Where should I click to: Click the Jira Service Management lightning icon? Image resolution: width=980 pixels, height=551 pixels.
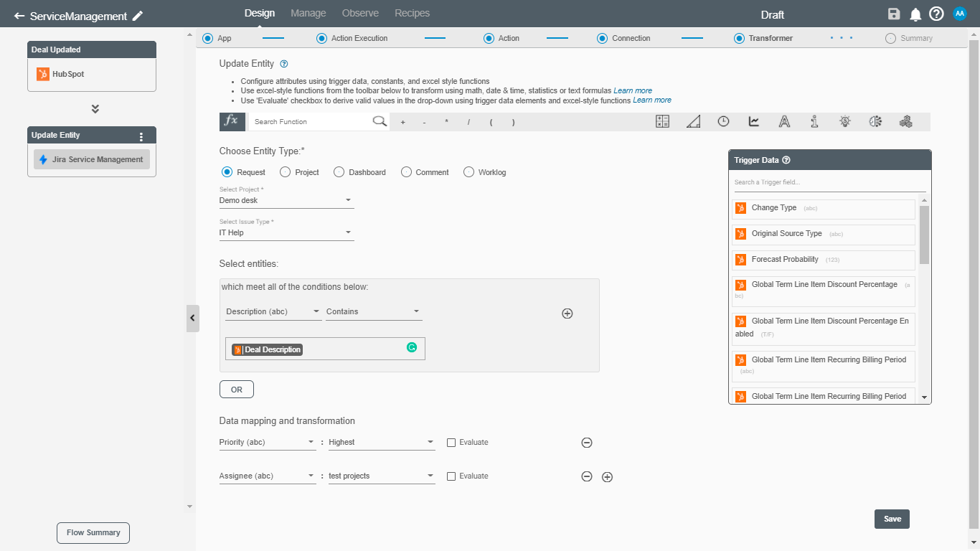[44, 159]
